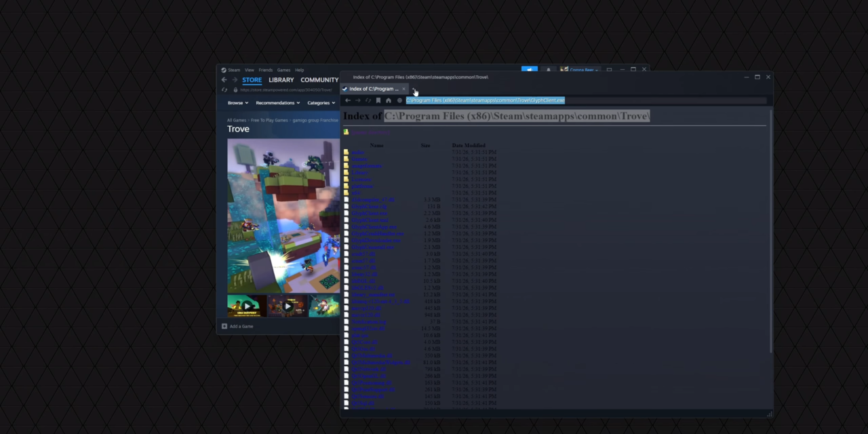The width and height of the screenshot is (868, 434).
Task: Expand the Categories dropdown in Steam store
Action: point(321,103)
